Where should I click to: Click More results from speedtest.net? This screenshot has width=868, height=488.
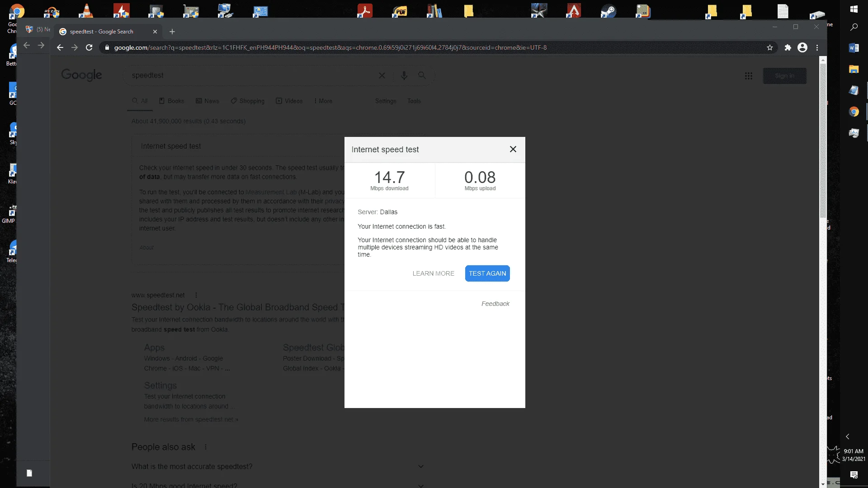(x=191, y=419)
